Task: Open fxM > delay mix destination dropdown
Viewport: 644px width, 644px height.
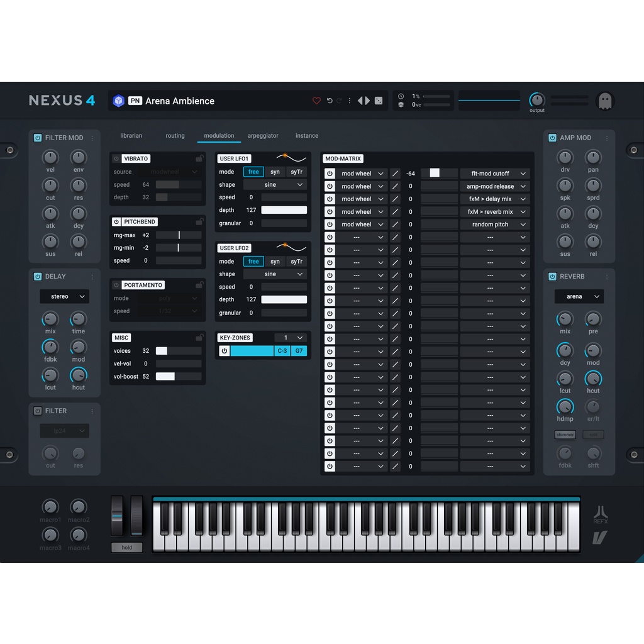Action: coord(495,199)
